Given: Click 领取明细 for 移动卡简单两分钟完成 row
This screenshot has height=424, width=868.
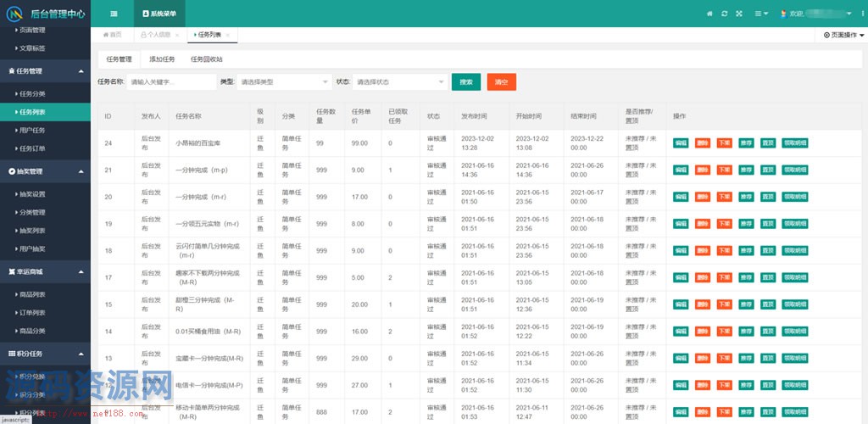Looking at the screenshot, I should (795, 412).
